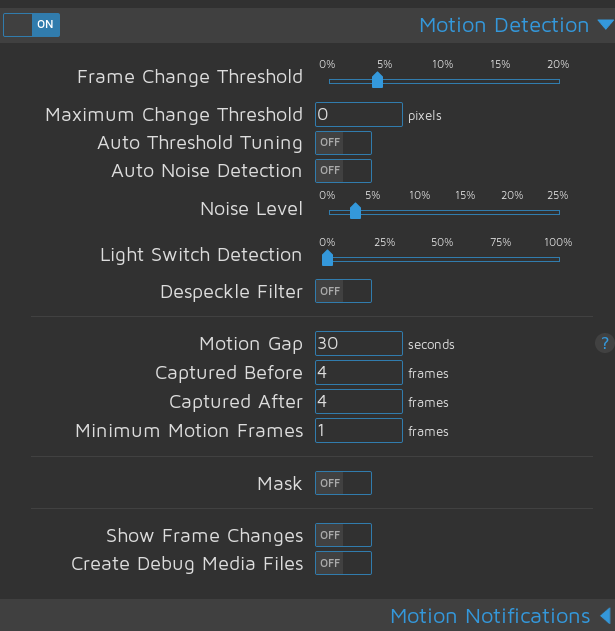Collapse the Motion Detection section arrow
The height and width of the screenshot is (631, 615).
[606, 25]
